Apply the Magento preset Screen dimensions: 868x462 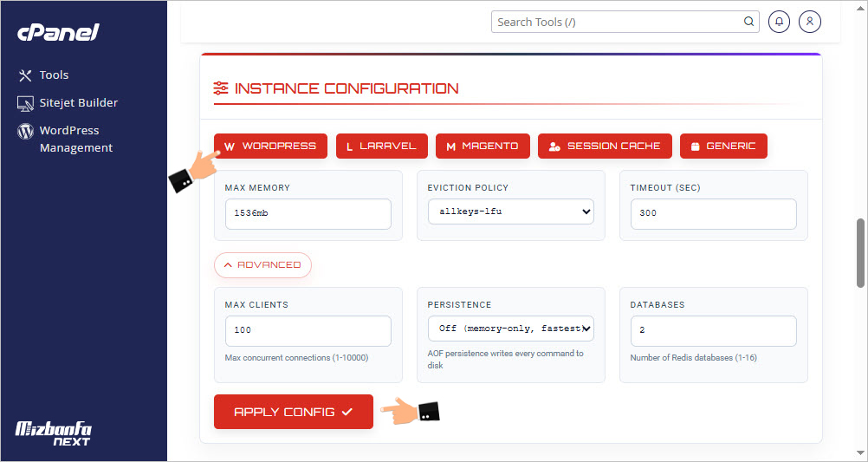coord(483,146)
